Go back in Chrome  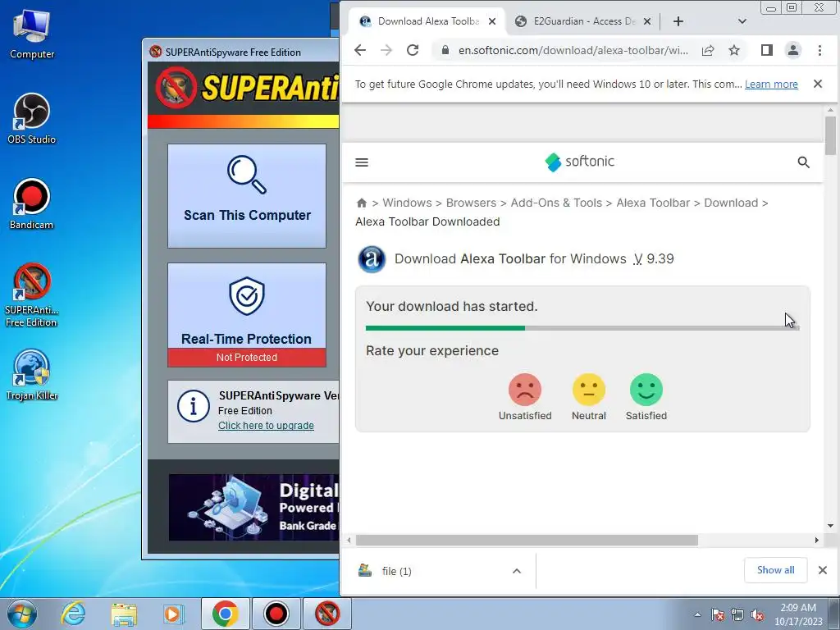tap(360, 50)
